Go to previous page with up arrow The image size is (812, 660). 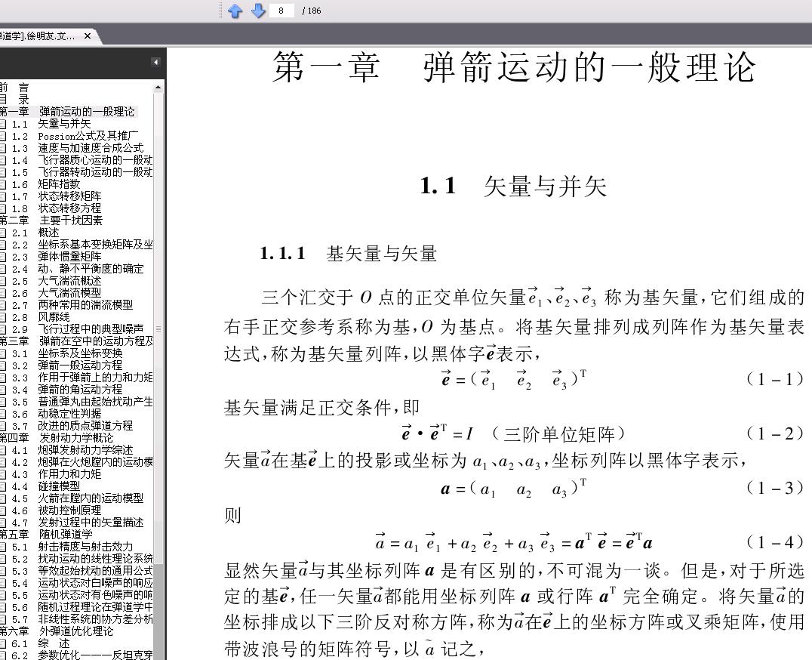(235, 11)
